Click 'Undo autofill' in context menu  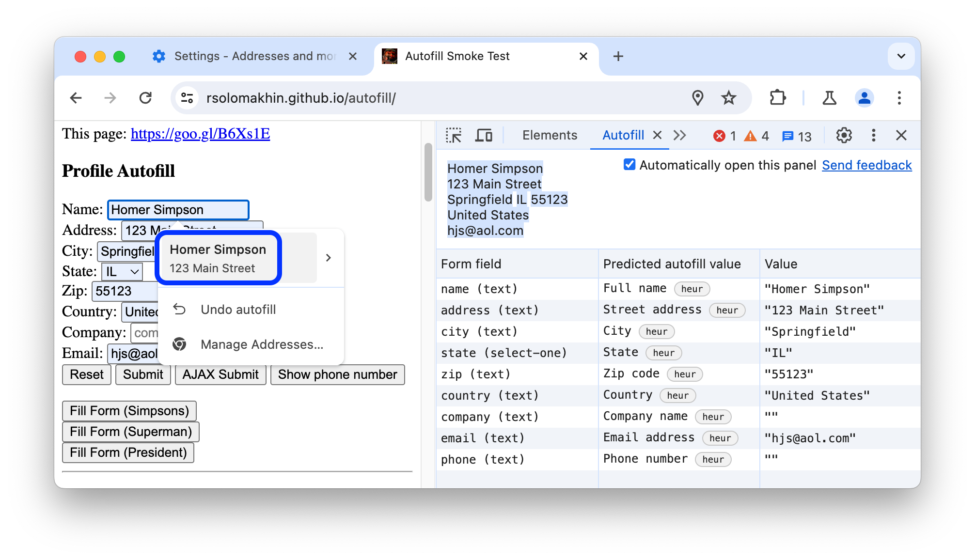[238, 310]
